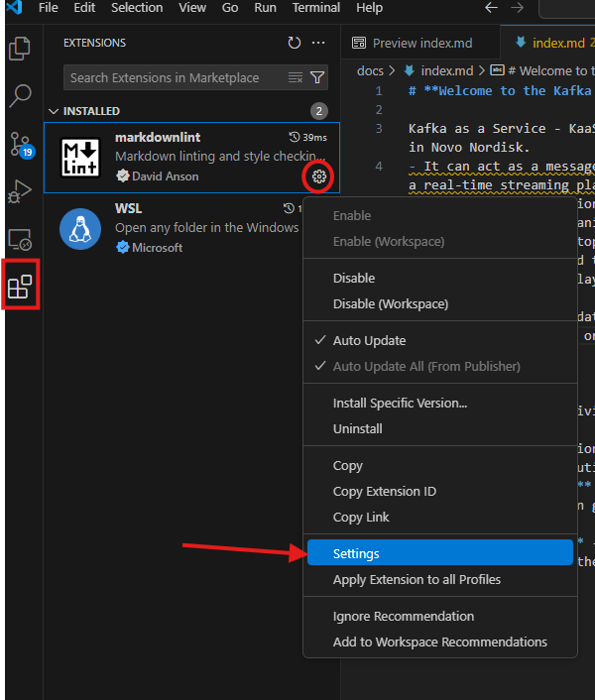Switch to the Preview index.md tab
The image size is (595, 700).
coord(420,43)
